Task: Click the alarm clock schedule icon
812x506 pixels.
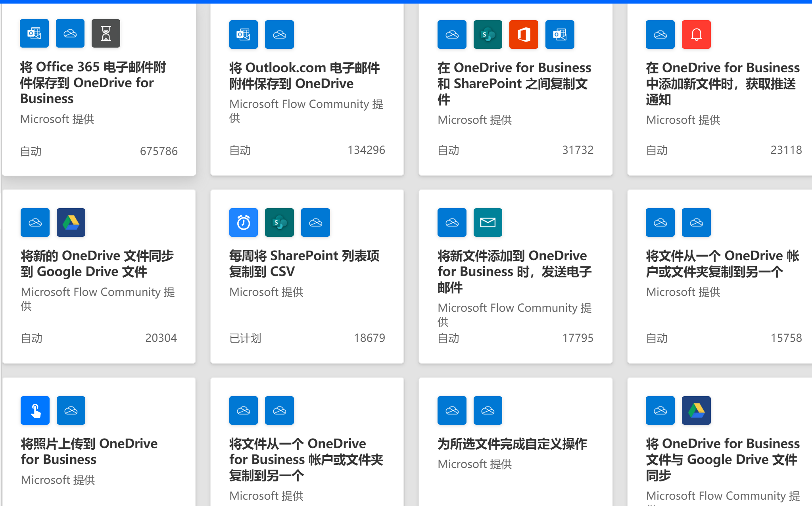Action: (x=243, y=222)
